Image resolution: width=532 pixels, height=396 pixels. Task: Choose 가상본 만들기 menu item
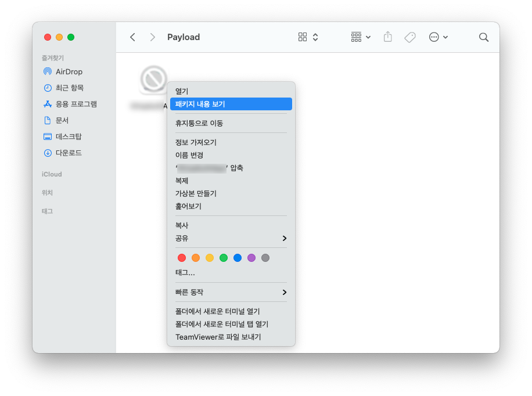coord(231,193)
